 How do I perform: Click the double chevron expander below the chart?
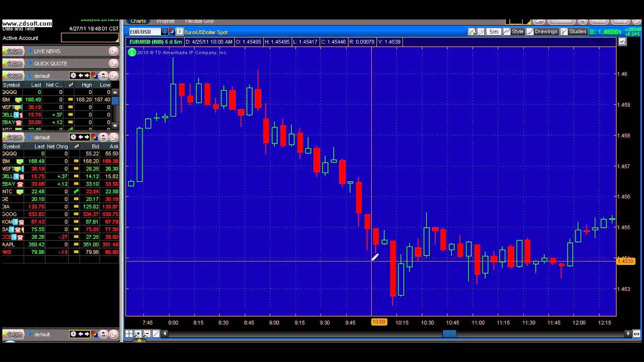pyautogui.click(x=139, y=340)
